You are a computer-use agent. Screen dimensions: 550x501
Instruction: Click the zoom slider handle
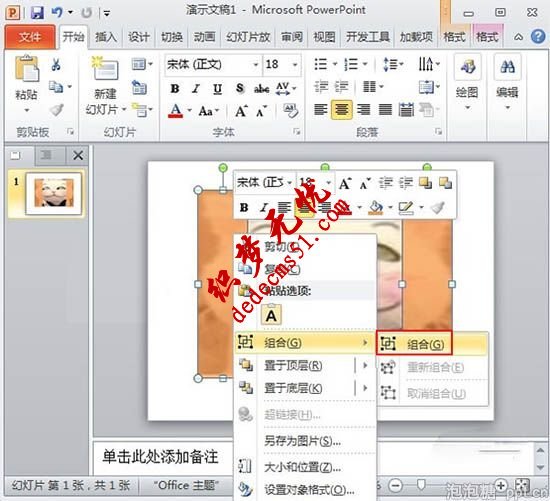coord(421,486)
